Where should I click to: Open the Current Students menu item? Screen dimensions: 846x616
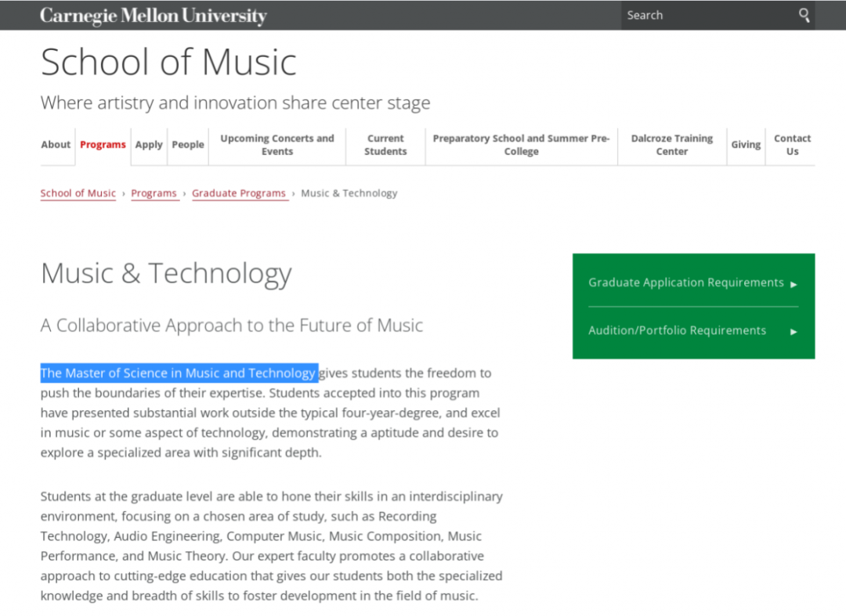pos(385,145)
